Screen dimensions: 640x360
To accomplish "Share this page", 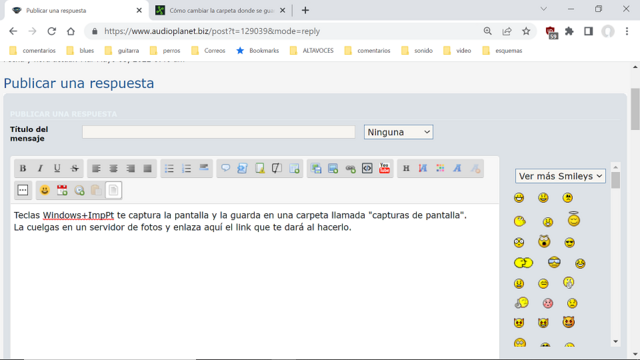I will point(507,31).
